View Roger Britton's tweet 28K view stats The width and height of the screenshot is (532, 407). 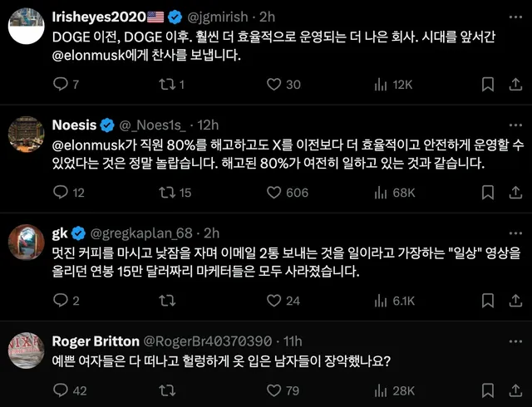tap(382, 390)
